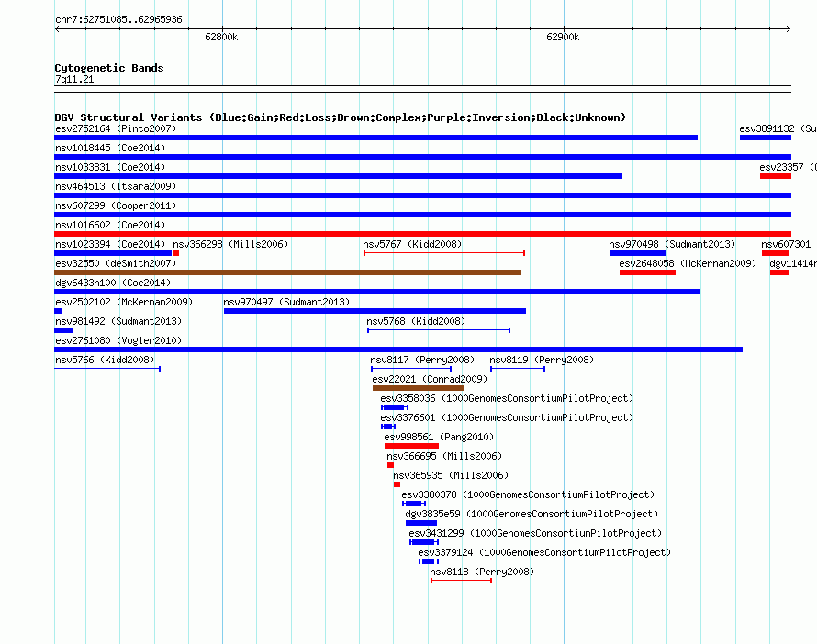Click nsv8119 (Perry2008) label
The height and width of the screenshot is (644, 817).
coord(542,360)
